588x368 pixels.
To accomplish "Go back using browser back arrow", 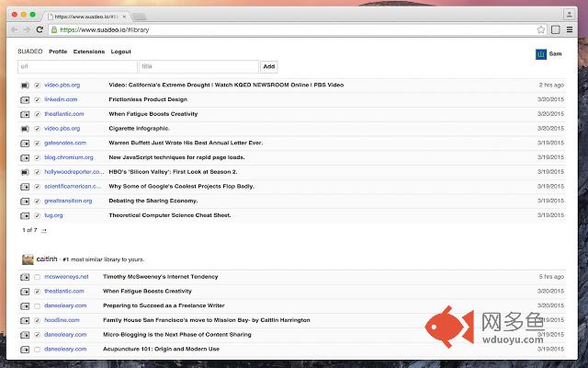I will point(15,29).
